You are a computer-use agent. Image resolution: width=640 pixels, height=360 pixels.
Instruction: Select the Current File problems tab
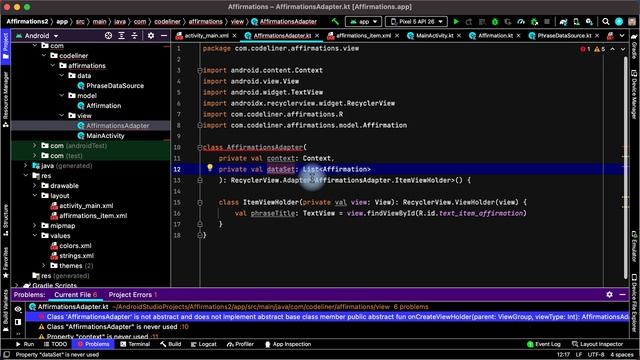76,295
